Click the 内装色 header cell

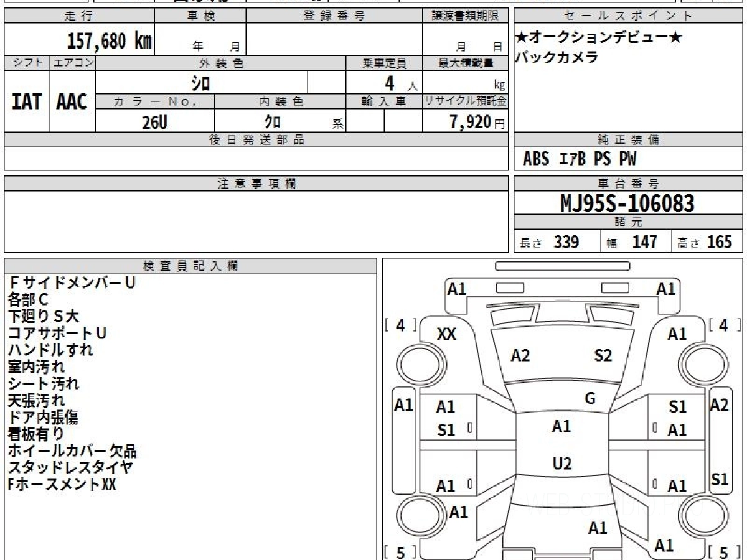[280, 101]
